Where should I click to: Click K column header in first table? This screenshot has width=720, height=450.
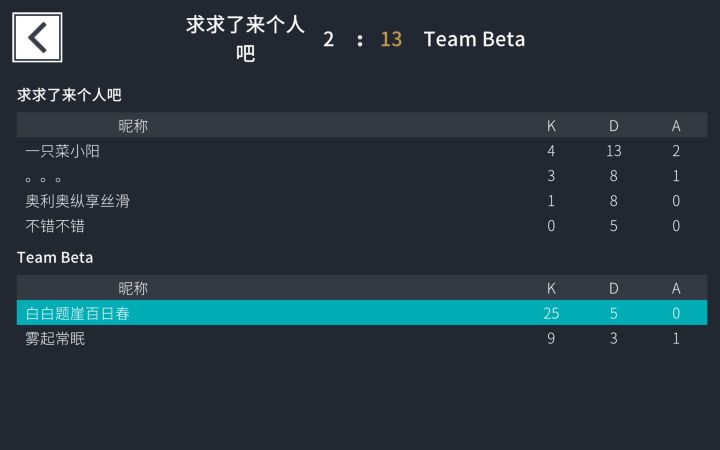point(551,126)
